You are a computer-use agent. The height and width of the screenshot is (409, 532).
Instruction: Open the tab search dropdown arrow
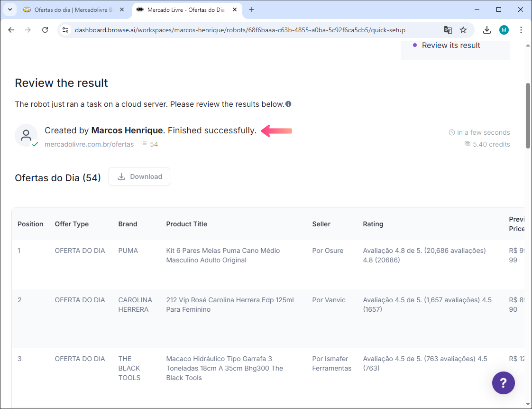tap(10, 9)
